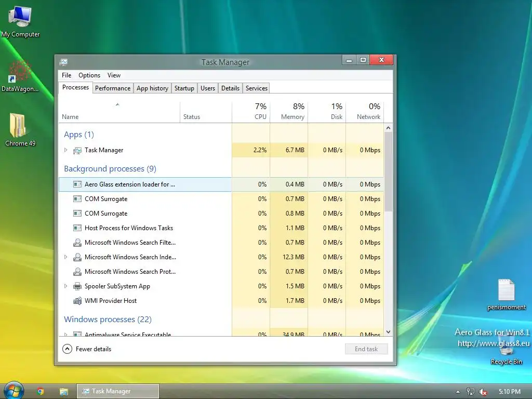Expand Microsoft Windows Search Indexer row
Screen dimensions: 532x399
[x=66, y=257]
